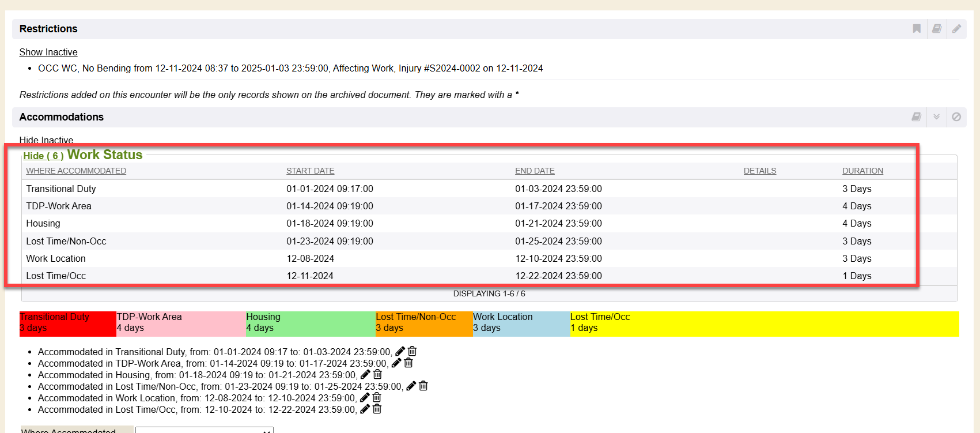Show inactive restrictions
This screenshot has width=980, height=433.
(x=48, y=52)
